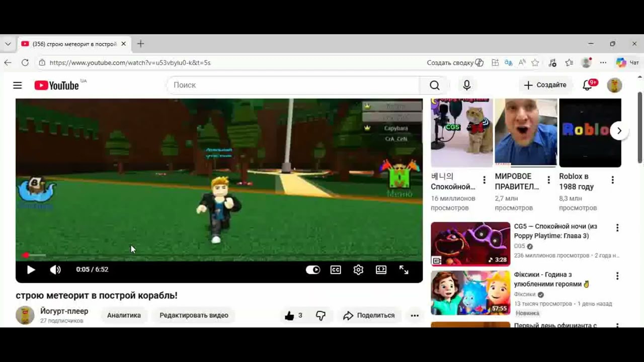Screen dimensions: 644x362
Task: Open the YouTube guide hamburger menu
Action: pyautogui.click(x=18, y=85)
